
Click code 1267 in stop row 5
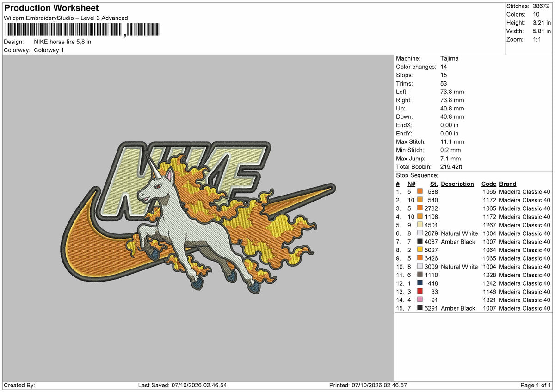(x=489, y=225)
